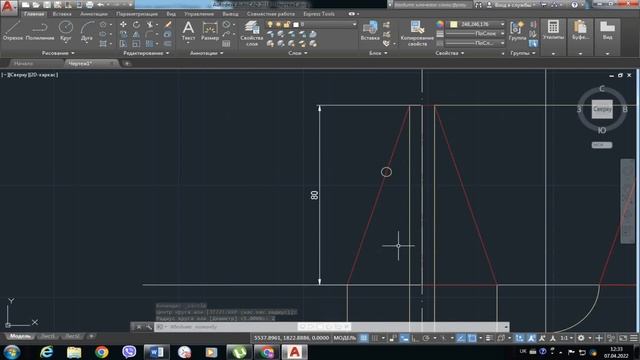Open Свойства слоя (Layer Properties)
Image resolution: width=640 pixels, height=360 pixels.
pos(252,33)
